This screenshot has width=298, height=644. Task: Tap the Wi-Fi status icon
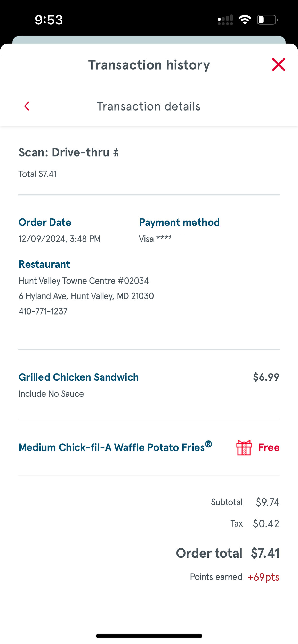click(x=245, y=20)
